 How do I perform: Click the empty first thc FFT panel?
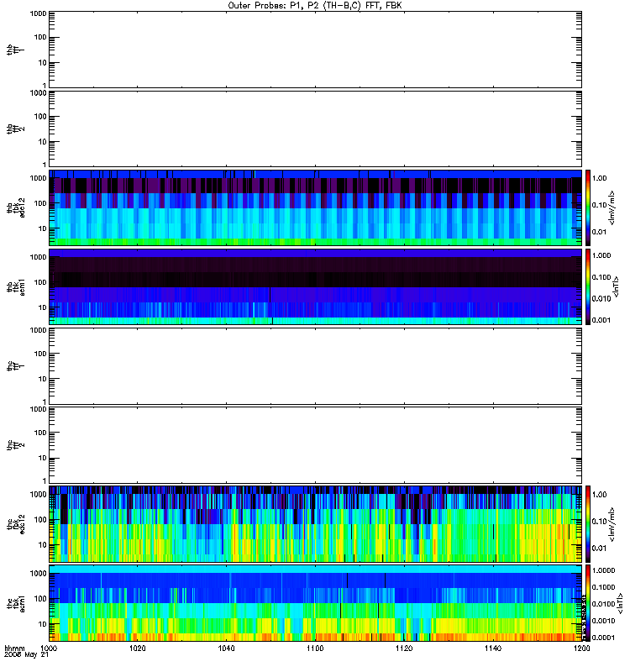tap(315, 365)
